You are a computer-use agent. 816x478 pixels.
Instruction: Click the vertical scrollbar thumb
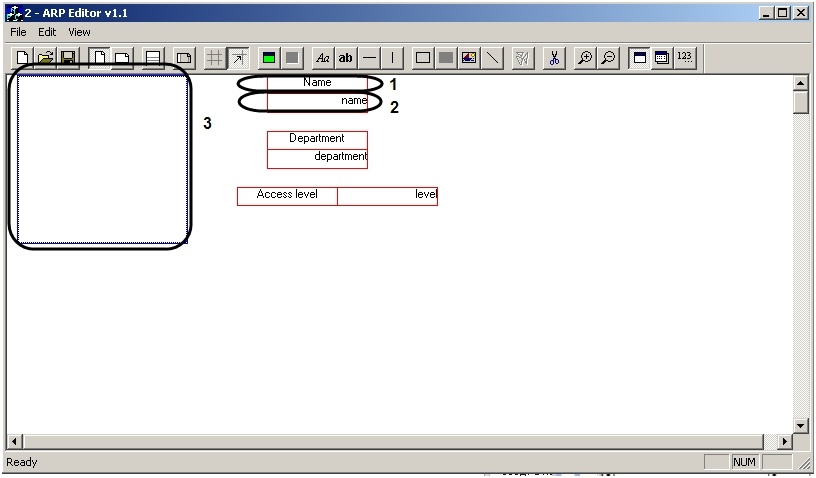800,101
